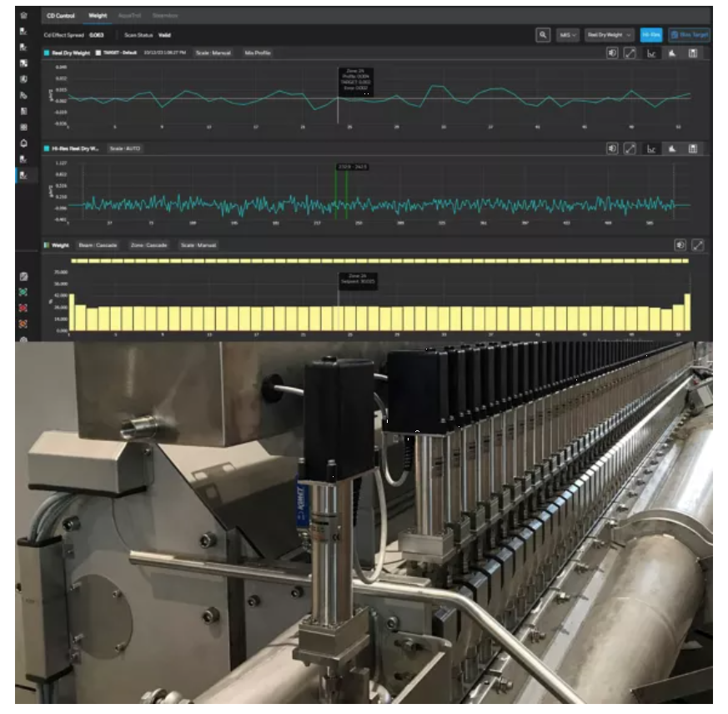Open the MIS dropdown
The image size is (728, 714).
(569, 35)
